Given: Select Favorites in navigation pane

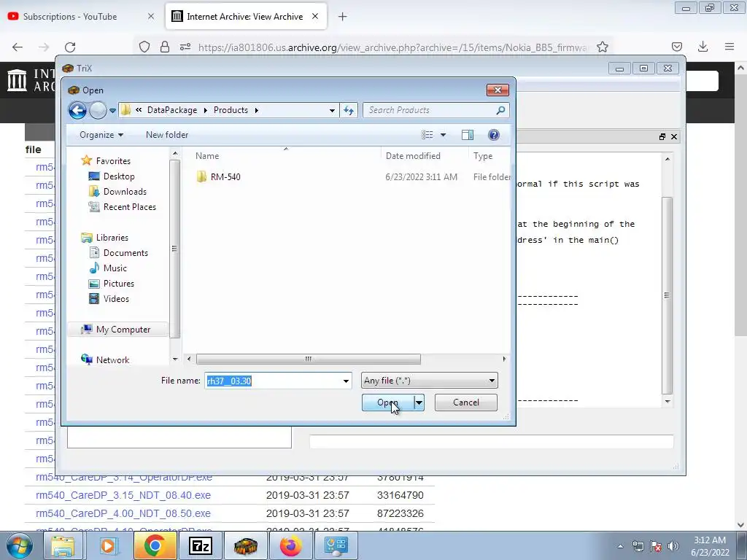Looking at the screenshot, I should [113, 161].
